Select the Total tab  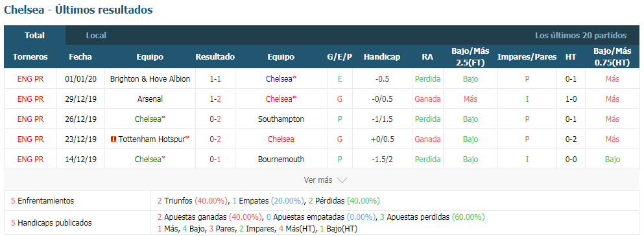click(x=34, y=35)
